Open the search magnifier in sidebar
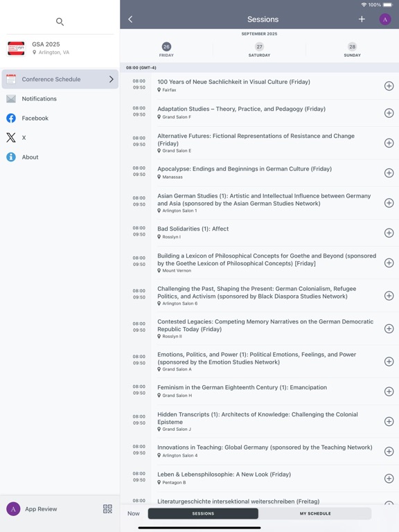This screenshot has width=399, height=532. point(60,21)
